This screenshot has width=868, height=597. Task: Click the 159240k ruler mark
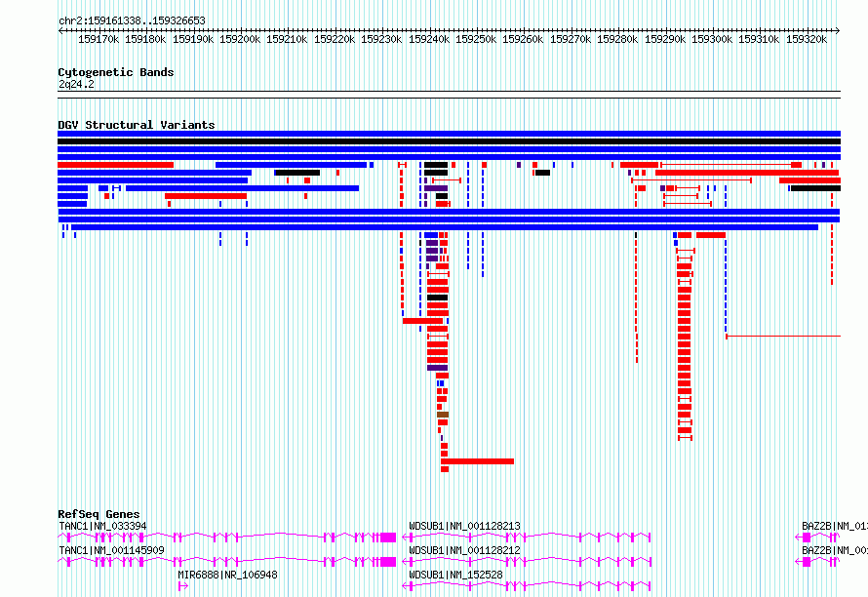429,39
